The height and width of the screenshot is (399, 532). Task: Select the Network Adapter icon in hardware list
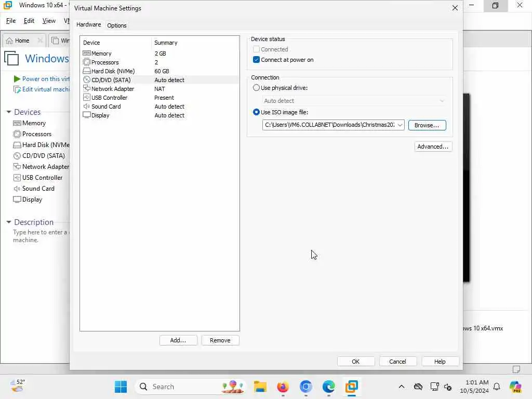(87, 88)
